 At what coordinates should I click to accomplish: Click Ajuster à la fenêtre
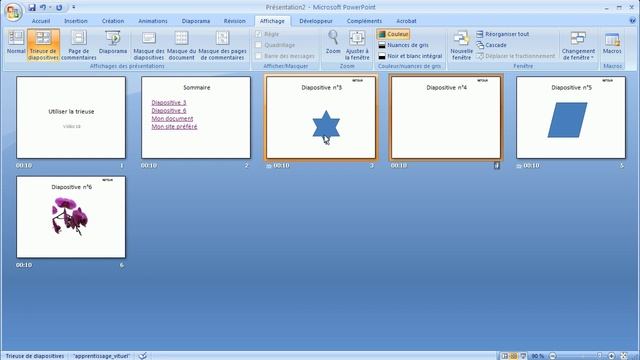[x=357, y=45]
